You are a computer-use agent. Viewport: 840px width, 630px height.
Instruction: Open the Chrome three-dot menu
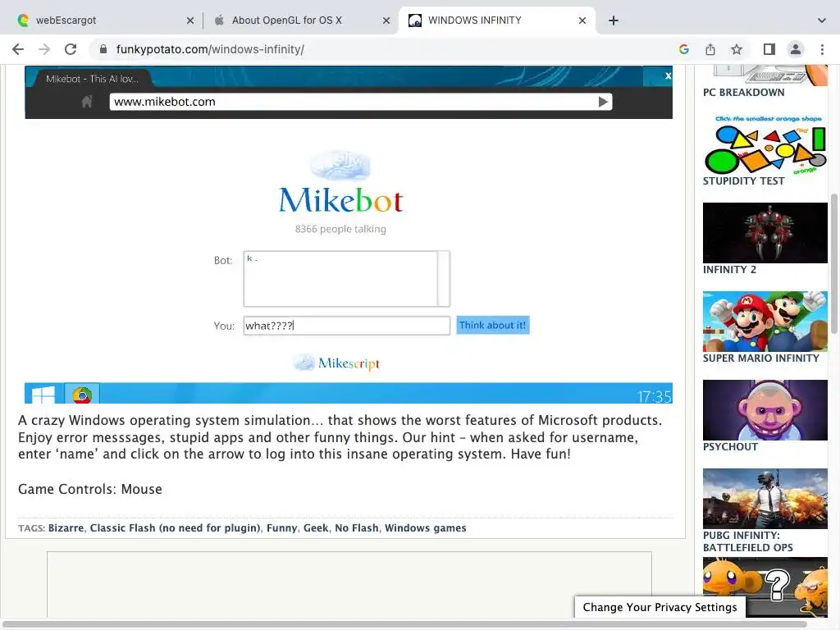pyautogui.click(x=822, y=49)
